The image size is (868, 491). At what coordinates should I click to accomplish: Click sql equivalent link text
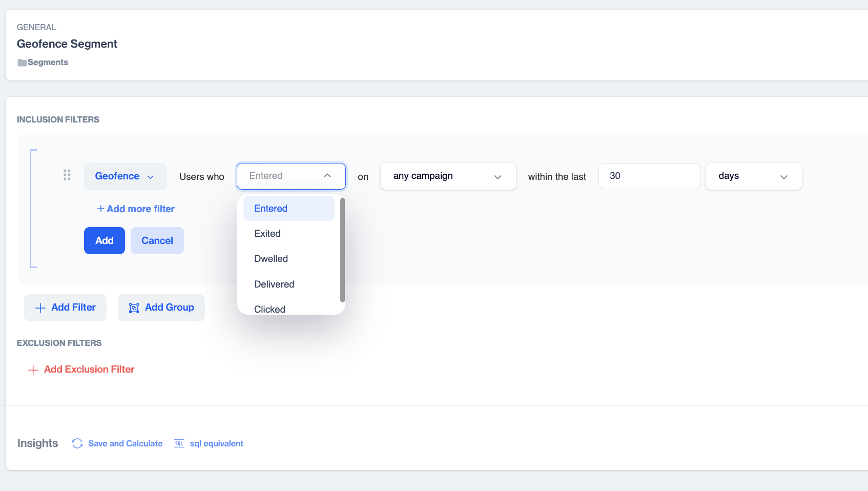tap(217, 443)
